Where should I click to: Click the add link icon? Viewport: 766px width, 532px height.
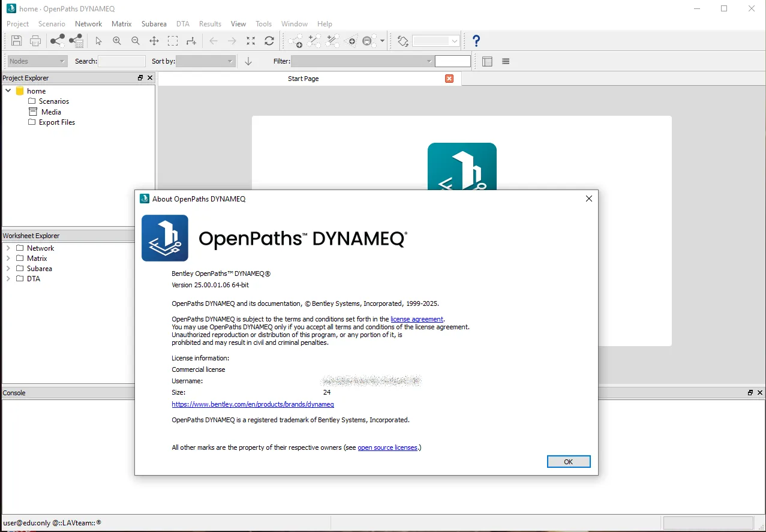click(x=314, y=41)
